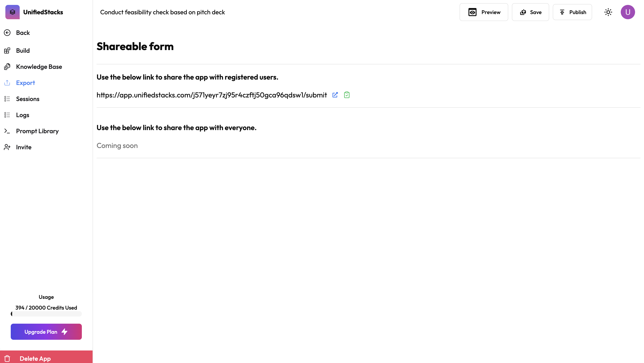Click the credits usage progress bar
The height and width of the screenshot is (363, 644).
coord(46,314)
